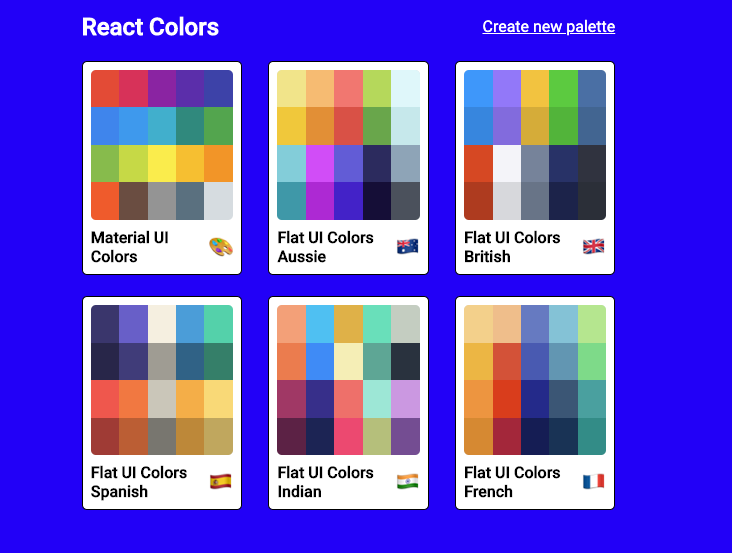Screen dimensions: 732x553
Task: Open the Flat UI Colors French title
Action: (x=512, y=482)
